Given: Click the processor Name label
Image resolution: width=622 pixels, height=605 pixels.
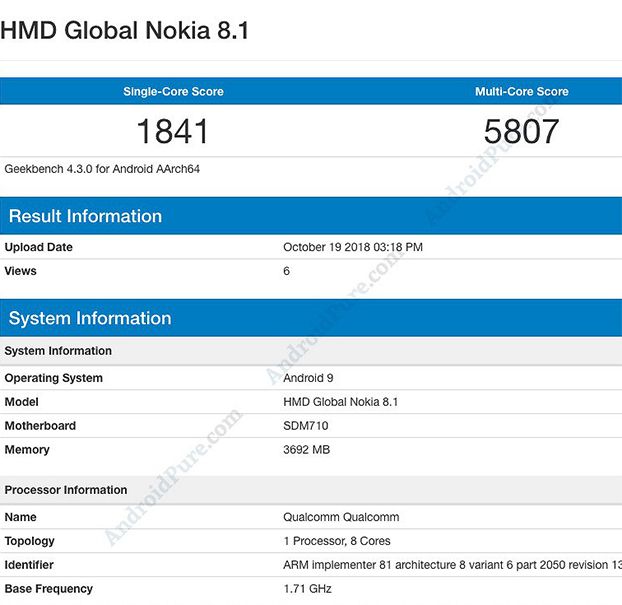Looking at the screenshot, I should pos(20,517).
